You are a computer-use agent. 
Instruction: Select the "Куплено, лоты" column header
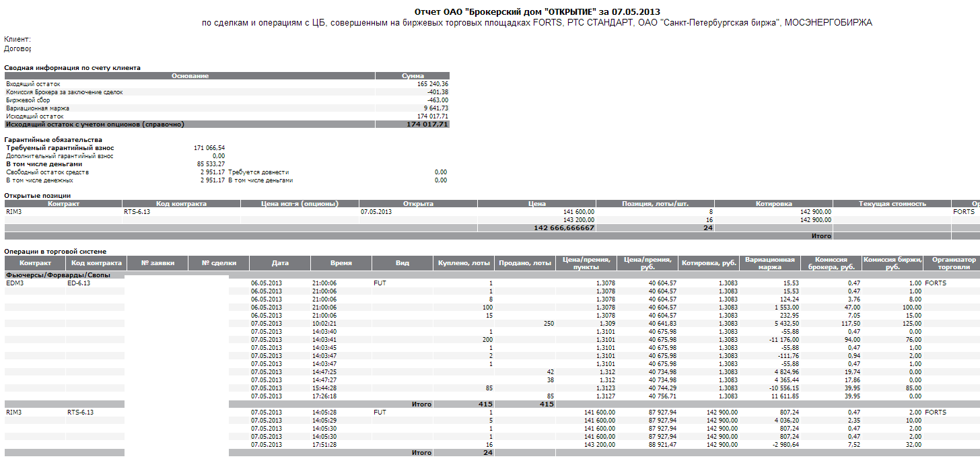point(463,263)
